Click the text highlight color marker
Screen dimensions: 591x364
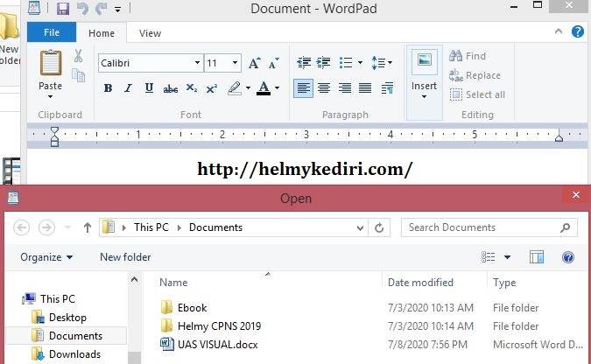[x=235, y=88]
